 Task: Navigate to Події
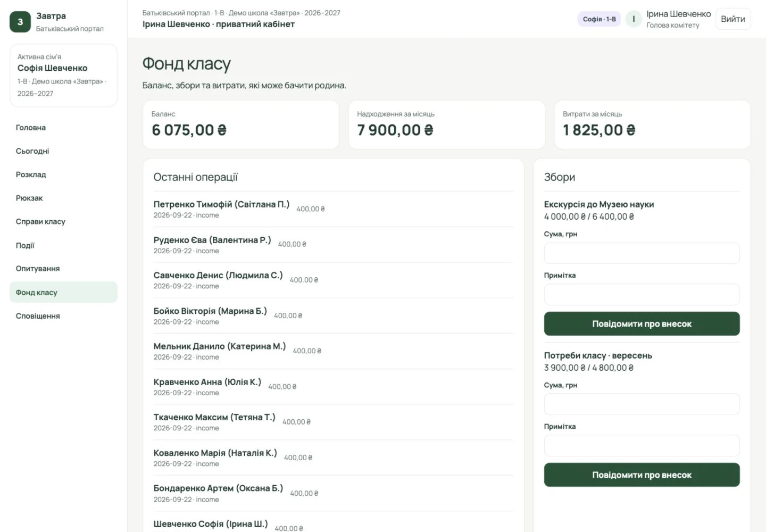63,245
